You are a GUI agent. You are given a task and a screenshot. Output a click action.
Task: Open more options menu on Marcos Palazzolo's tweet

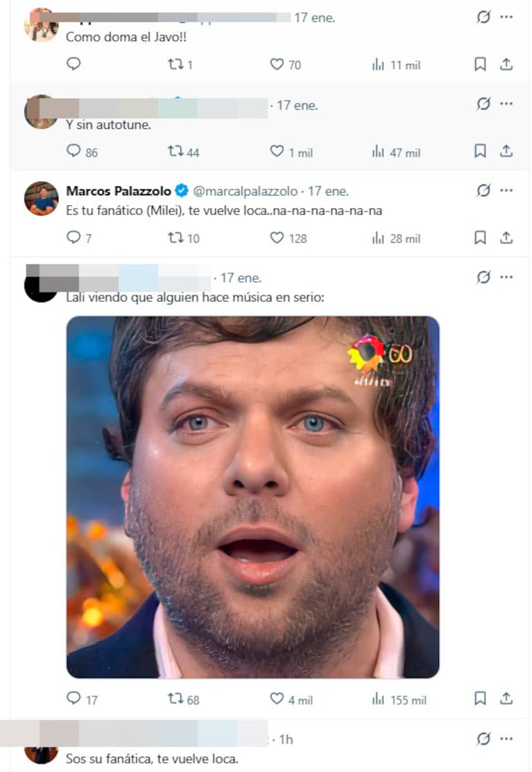click(506, 190)
